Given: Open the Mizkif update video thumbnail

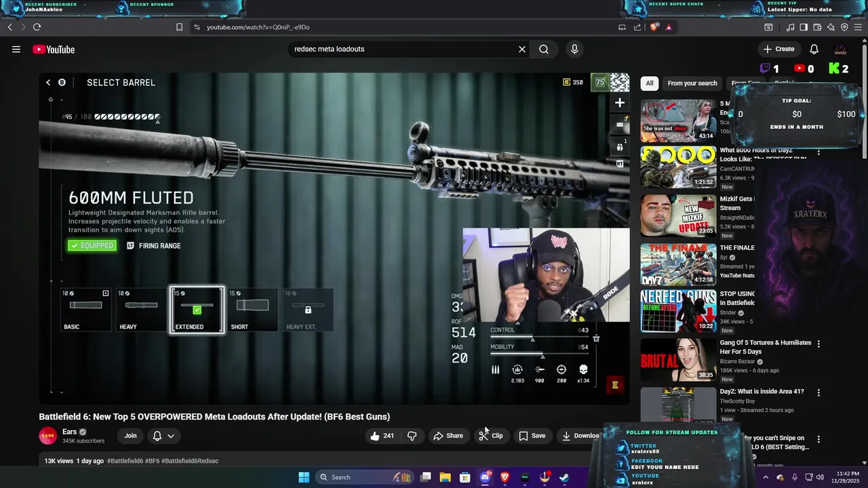Looking at the screenshot, I should [x=678, y=216].
